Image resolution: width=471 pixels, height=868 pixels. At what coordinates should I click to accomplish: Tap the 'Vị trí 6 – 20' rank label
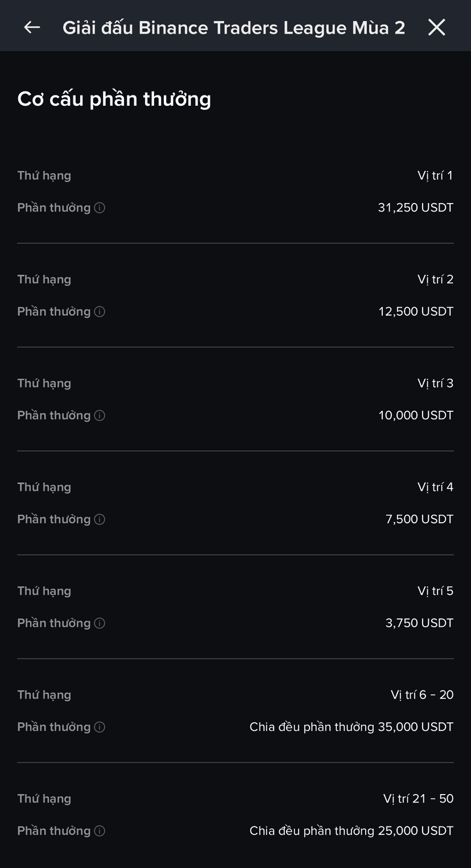pos(422,695)
